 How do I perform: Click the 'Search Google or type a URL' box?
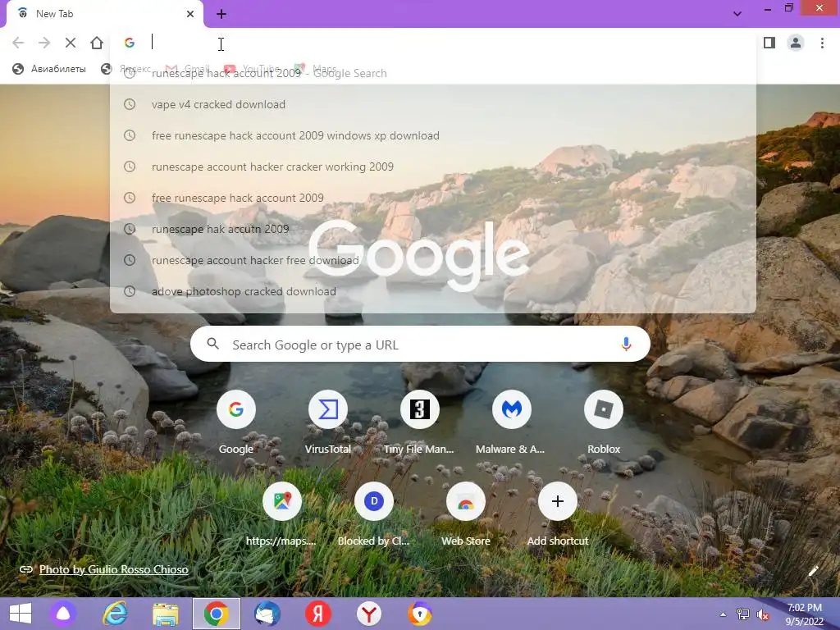pyautogui.click(x=420, y=344)
